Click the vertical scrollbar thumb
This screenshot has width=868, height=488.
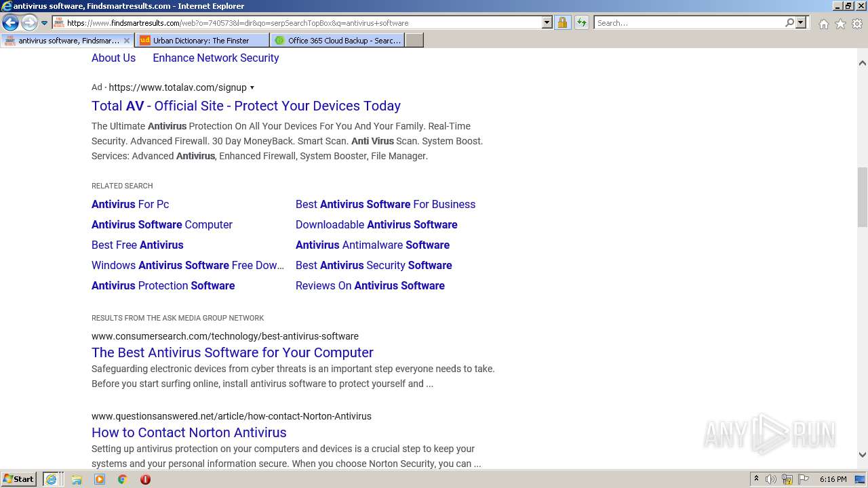point(863,197)
